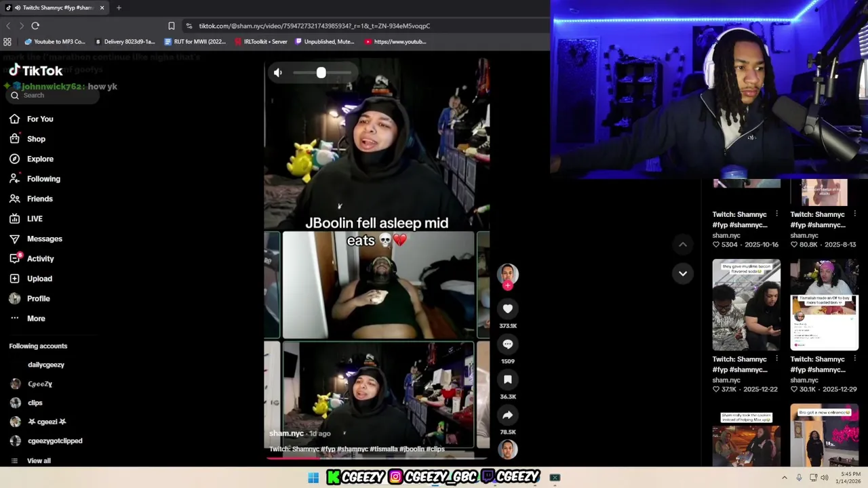Go back in browser history

(8, 26)
